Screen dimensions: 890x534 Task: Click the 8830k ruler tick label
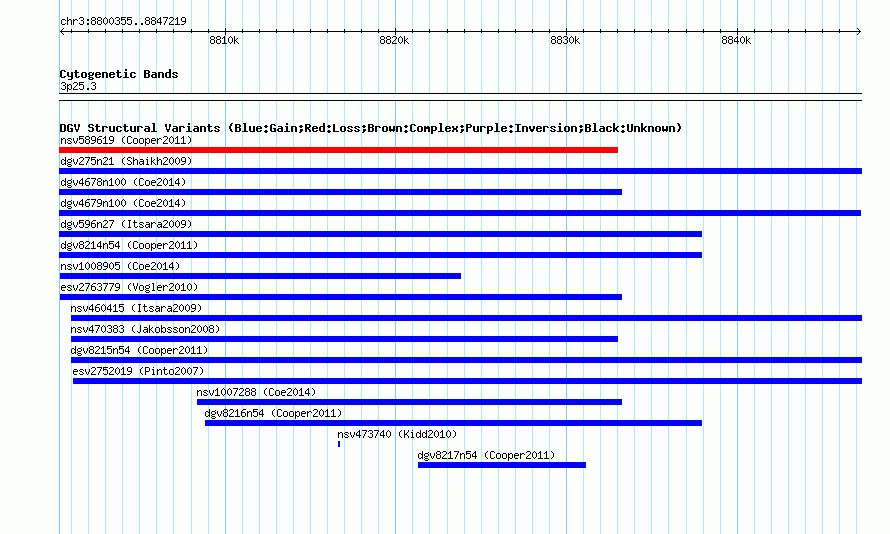[x=565, y=40]
